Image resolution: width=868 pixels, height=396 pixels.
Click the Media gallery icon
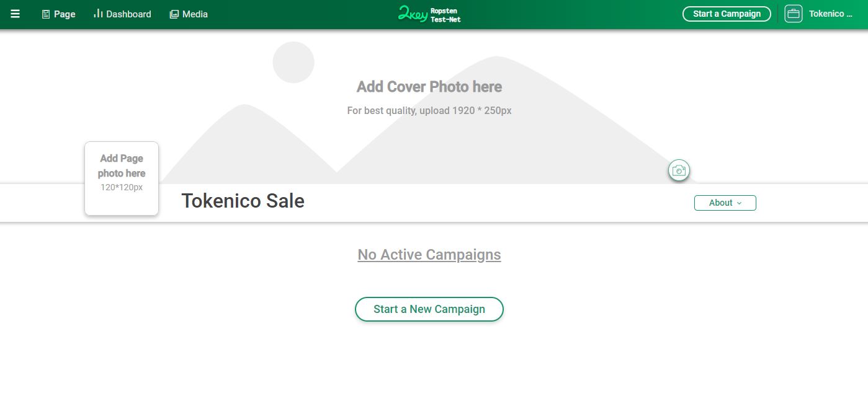174,14
